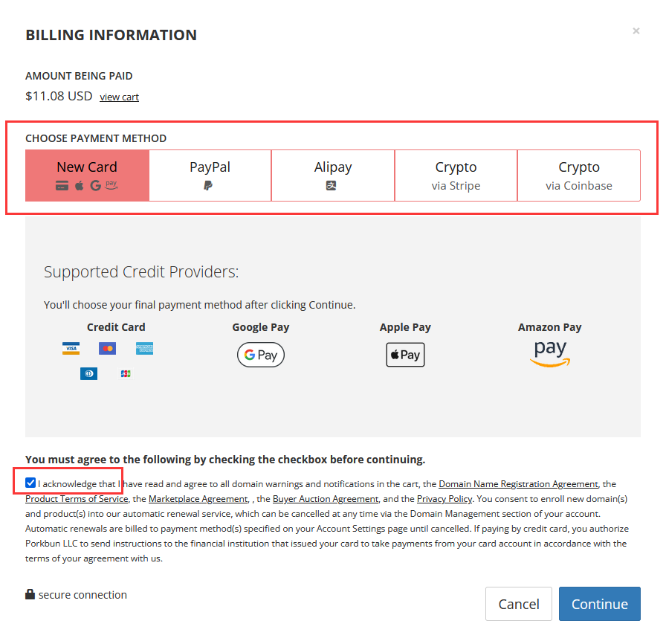Select the PayPal payment method
The width and height of the screenshot is (666, 644).
[x=210, y=176]
